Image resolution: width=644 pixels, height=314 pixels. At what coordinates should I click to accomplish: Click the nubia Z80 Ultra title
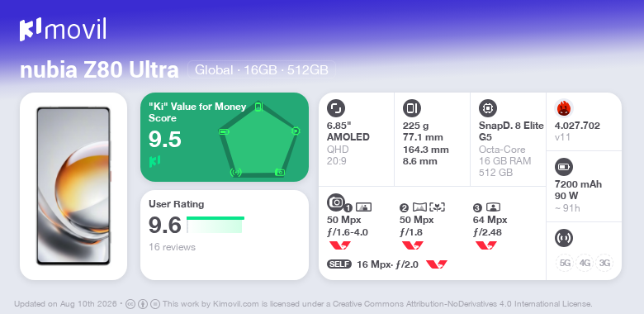coord(99,70)
